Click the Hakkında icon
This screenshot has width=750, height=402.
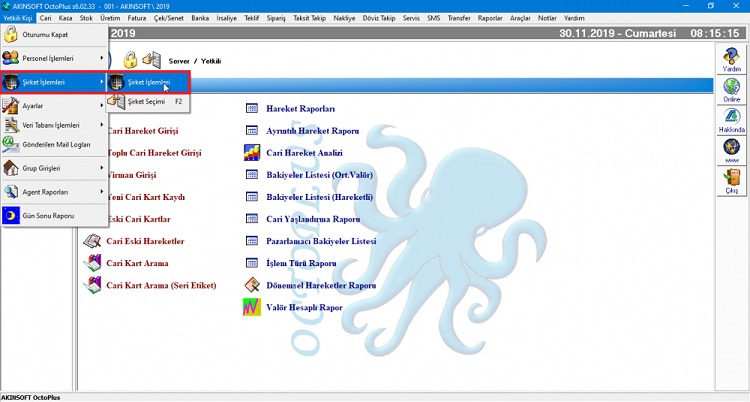click(x=732, y=120)
